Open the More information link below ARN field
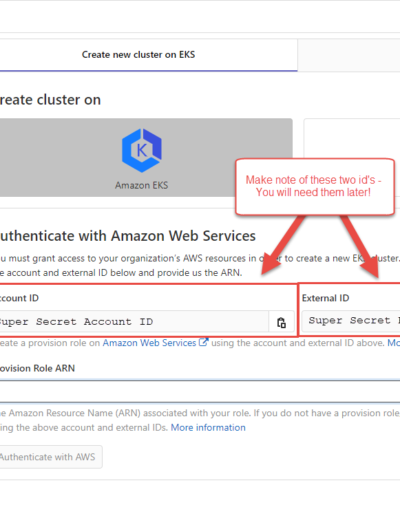Image resolution: width=400 pixels, height=516 pixels. [208, 427]
